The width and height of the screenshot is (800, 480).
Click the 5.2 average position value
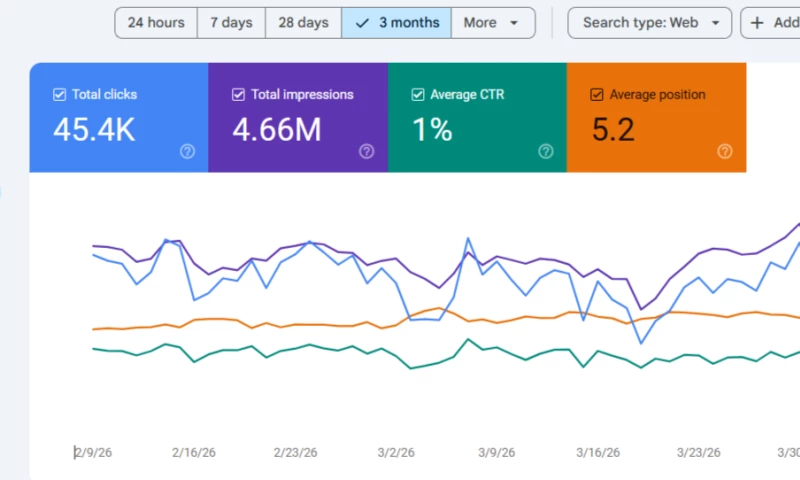[x=613, y=130]
